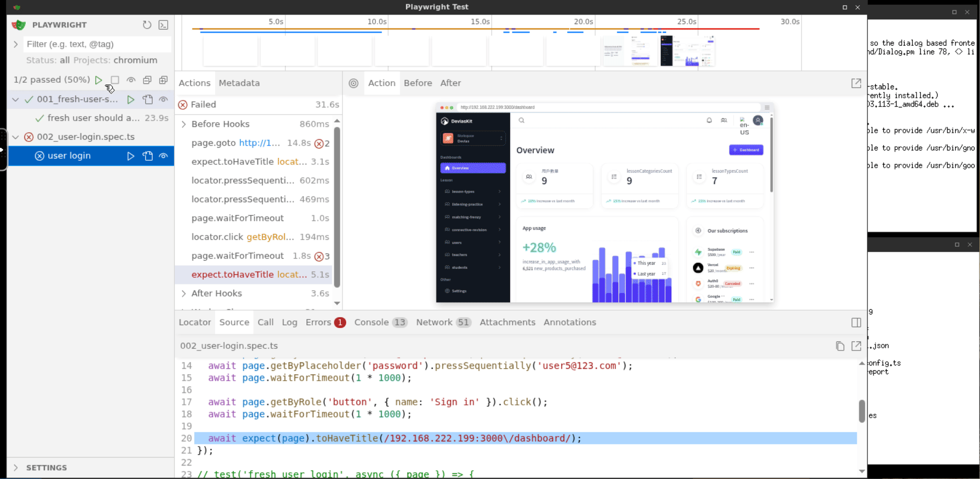
Task: Collapse the 002_user-login.spec.ts tree node
Action: tap(16, 137)
